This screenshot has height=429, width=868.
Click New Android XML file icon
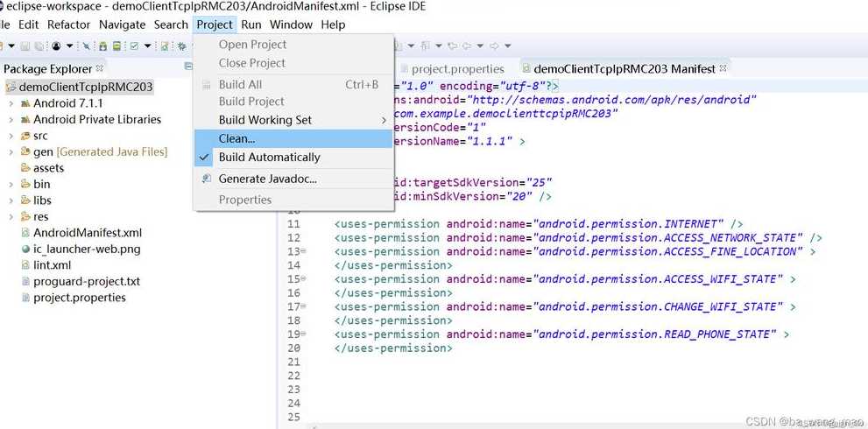click(x=165, y=46)
